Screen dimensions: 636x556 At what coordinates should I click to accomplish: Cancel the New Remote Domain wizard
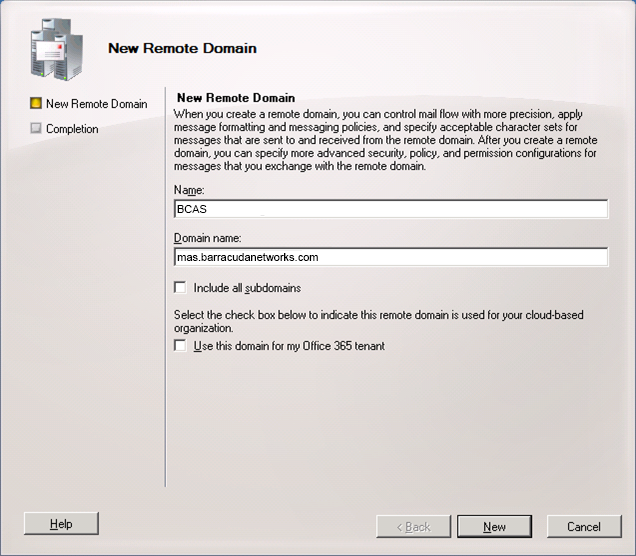click(x=584, y=527)
